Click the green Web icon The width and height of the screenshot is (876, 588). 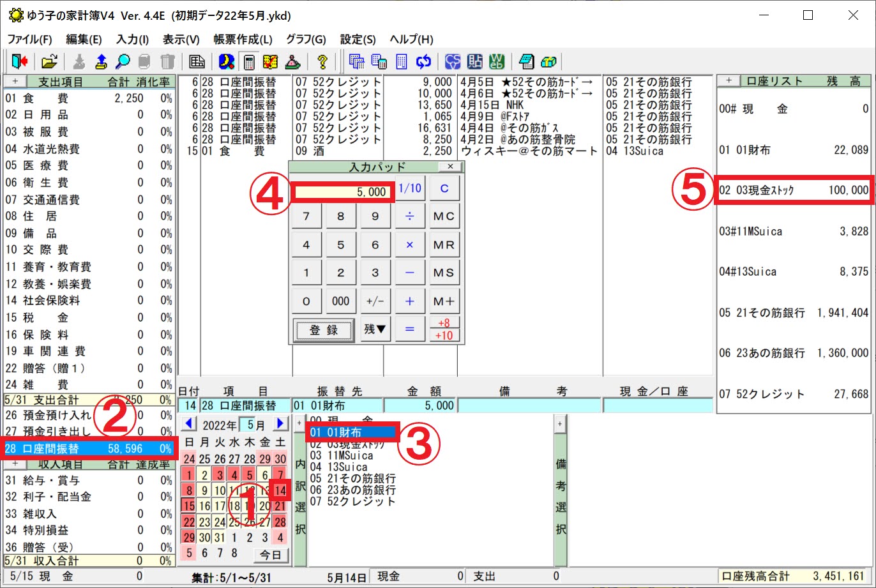[497, 62]
